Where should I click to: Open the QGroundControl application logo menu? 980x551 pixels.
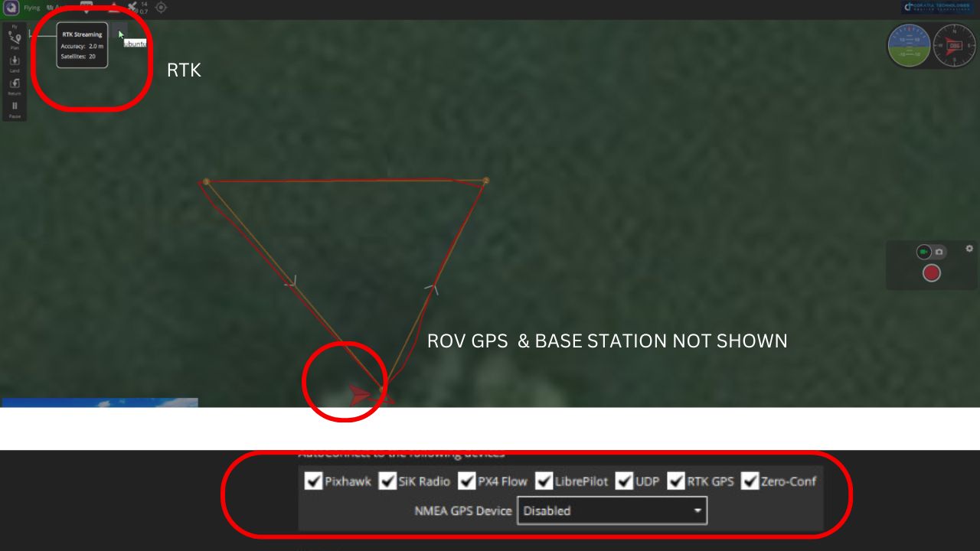[x=11, y=8]
